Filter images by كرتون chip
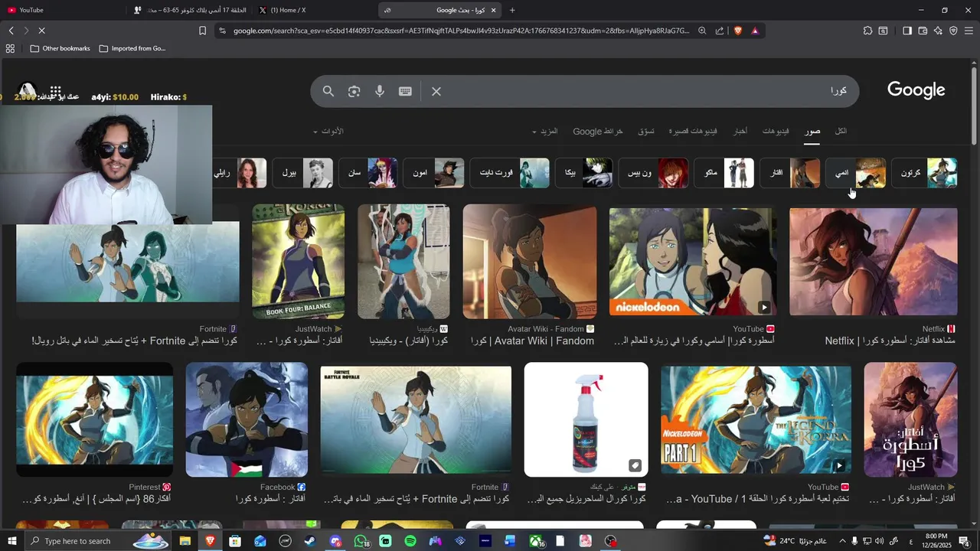This screenshot has height=551, width=980. (x=925, y=173)
